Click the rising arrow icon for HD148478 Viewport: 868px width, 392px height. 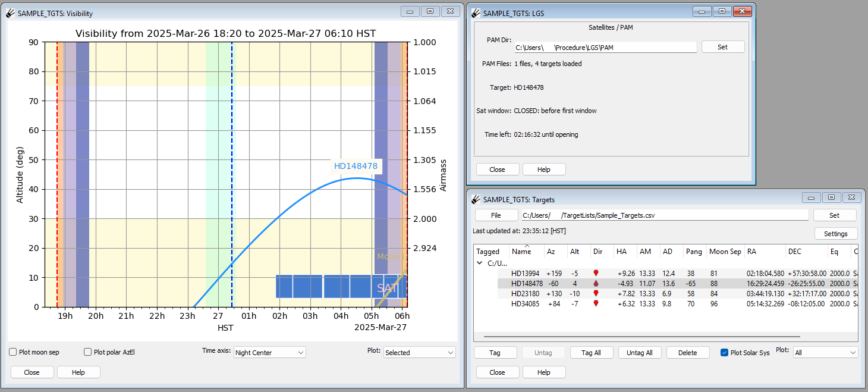point(596,283)
